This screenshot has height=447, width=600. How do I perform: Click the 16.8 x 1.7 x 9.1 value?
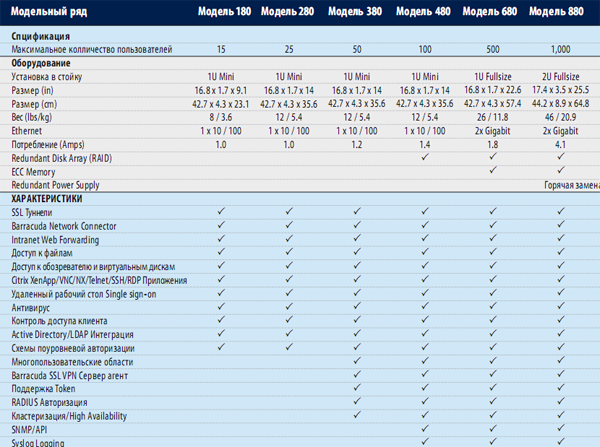coord(221,90)
